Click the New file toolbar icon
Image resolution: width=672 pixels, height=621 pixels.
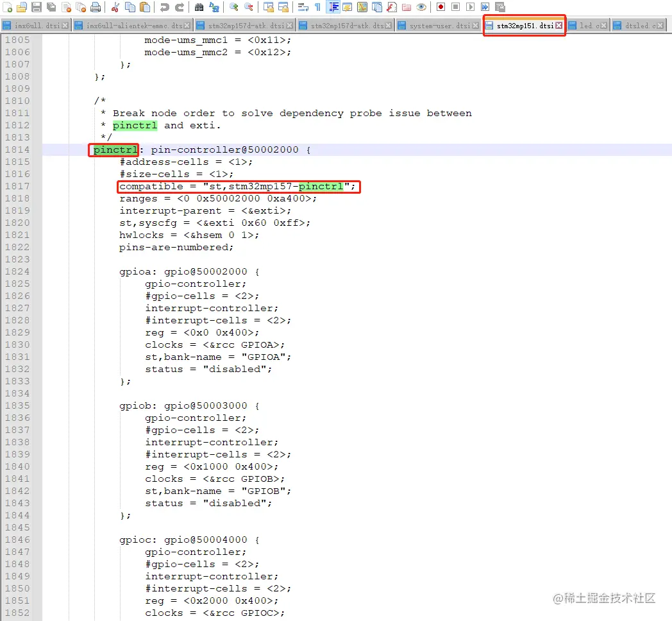(8, 7)
